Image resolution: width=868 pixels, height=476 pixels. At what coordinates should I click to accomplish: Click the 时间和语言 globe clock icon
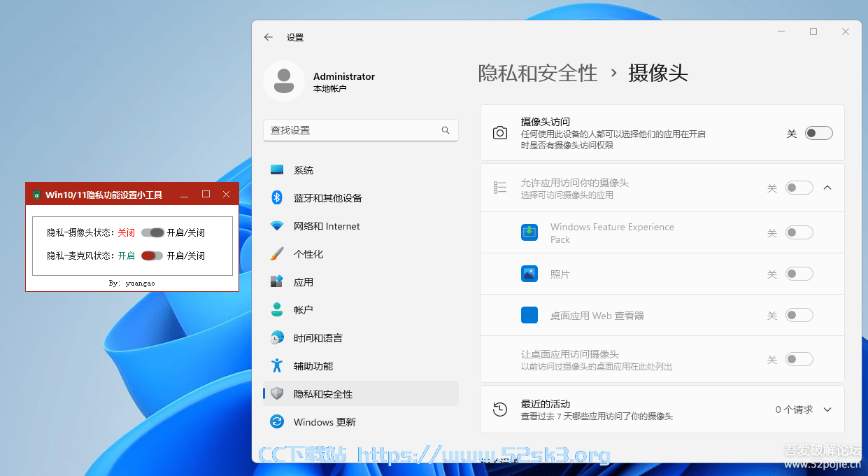pyautogui.click(x=277, y=338)
